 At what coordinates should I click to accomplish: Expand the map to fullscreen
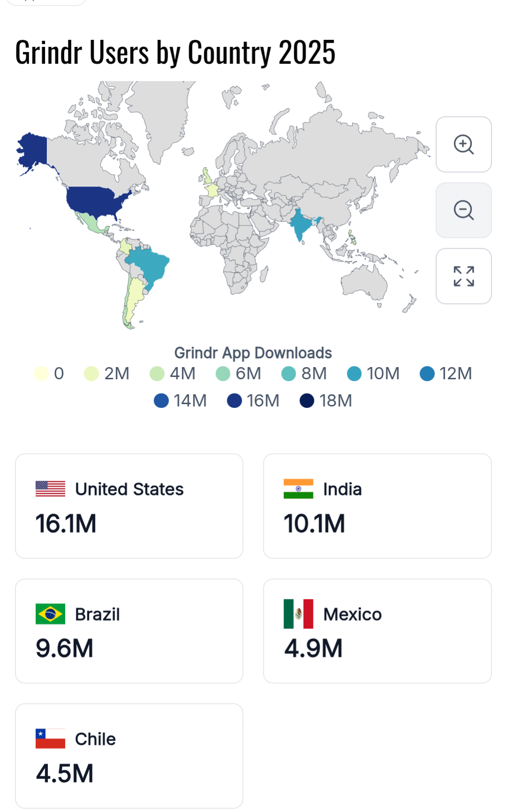click(463, 276)
